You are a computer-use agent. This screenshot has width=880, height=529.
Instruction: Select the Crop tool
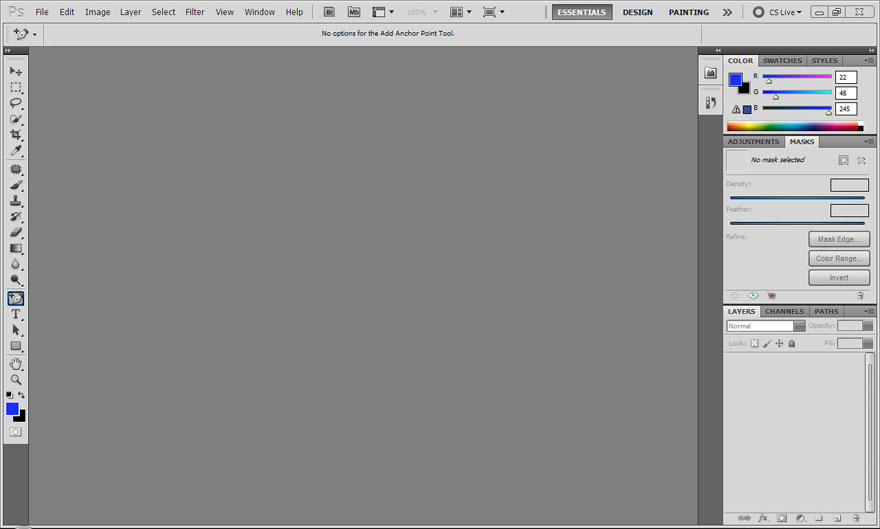click(x=16, y=135)
